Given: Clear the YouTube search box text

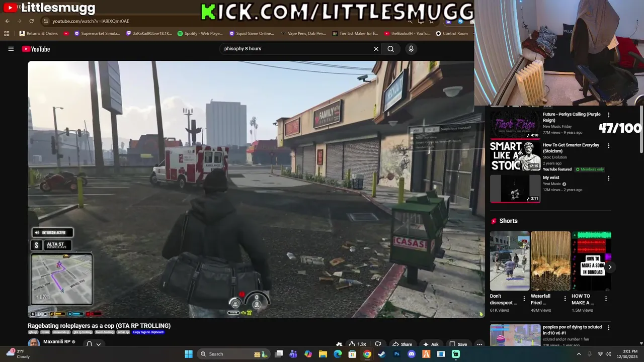Looking at the screenshot, I should click(x=376, y=49).
